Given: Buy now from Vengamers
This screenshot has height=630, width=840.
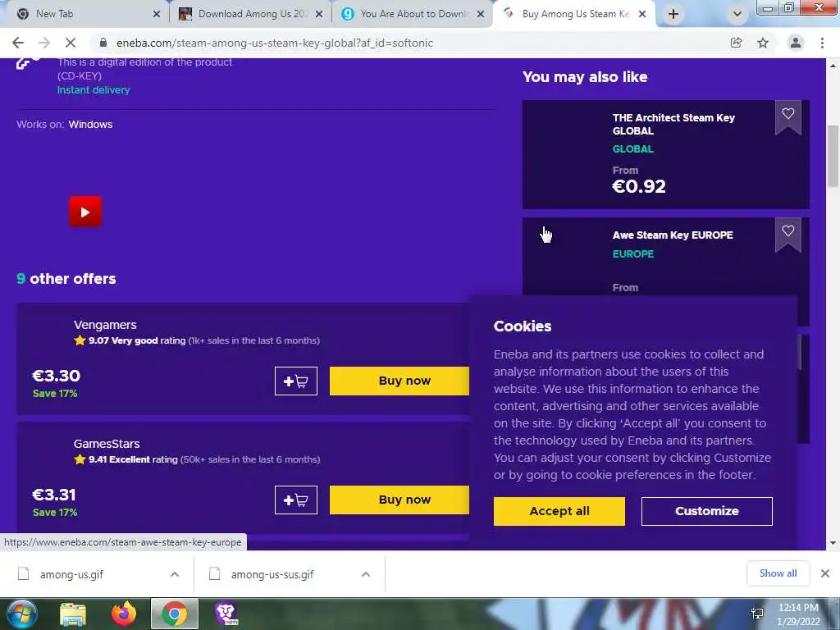Looking at the screenshot, I should (x=399, y=381).
